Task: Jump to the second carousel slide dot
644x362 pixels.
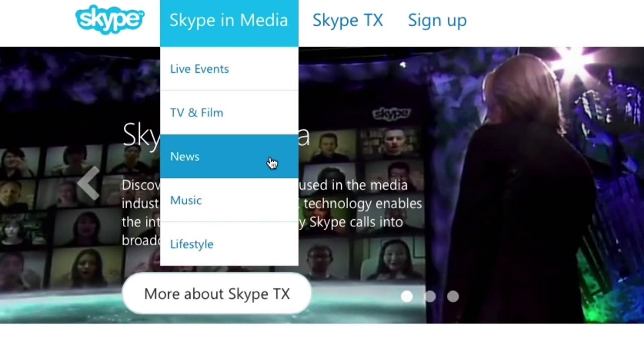Action: click(430, 297)
